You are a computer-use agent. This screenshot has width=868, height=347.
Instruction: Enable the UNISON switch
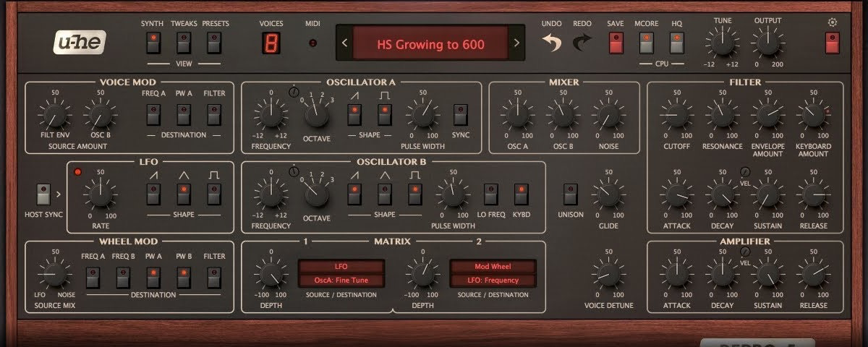[570, 194]
